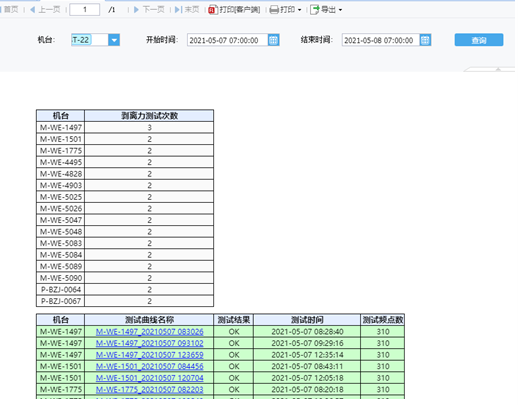Image resolution: width=518 pixels, height=405 pixels.
Task: Click the start time text field
Action: point(227,40)
